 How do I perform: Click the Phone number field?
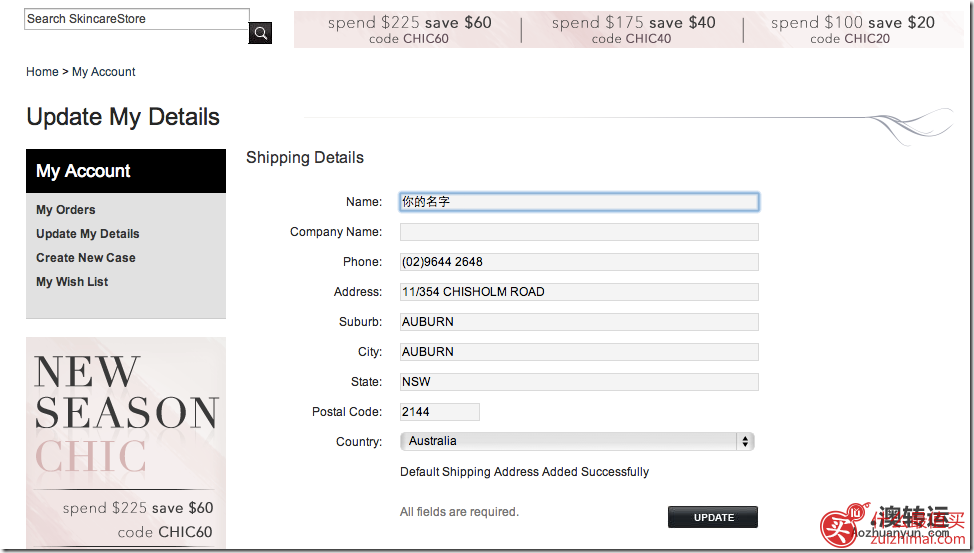tap(579, 262)
